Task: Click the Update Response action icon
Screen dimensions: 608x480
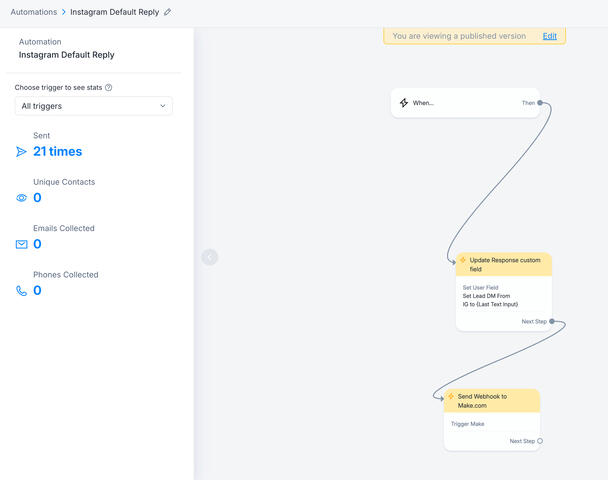Action: pos(465,260)
